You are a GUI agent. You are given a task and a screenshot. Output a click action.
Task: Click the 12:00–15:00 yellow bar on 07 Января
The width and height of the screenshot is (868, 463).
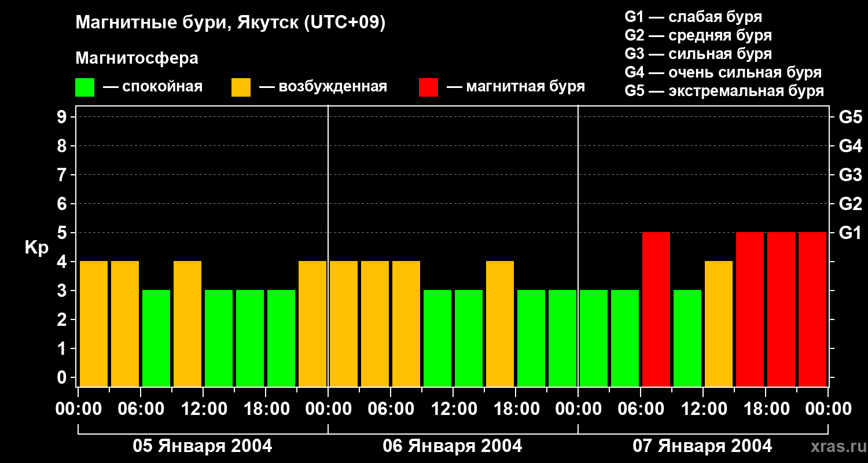pos(719,324)
